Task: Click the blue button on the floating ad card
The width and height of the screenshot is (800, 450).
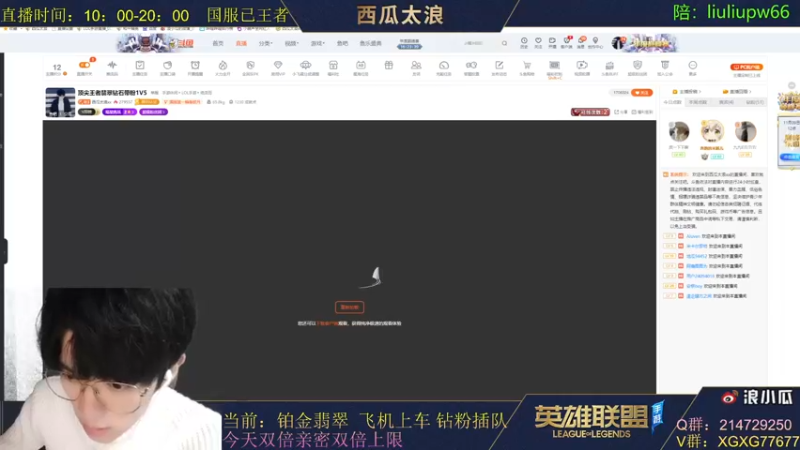Action: point(790,157)
